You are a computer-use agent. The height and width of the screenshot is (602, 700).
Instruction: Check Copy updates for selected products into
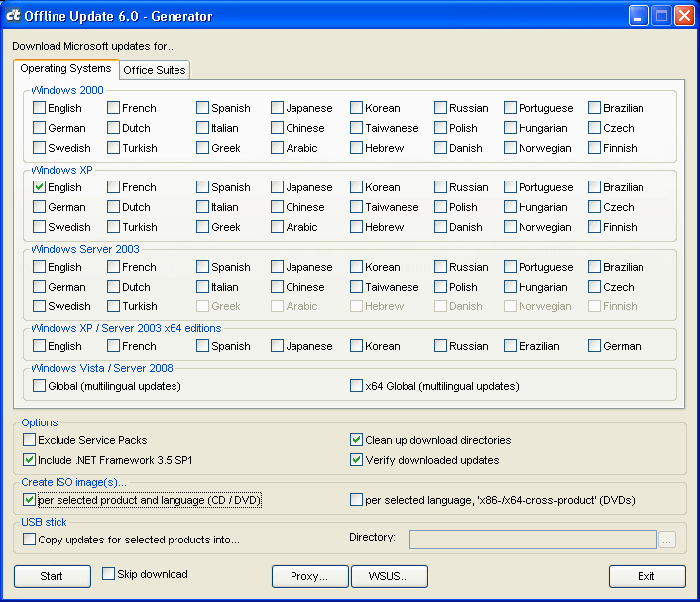(x=29, y=540)
